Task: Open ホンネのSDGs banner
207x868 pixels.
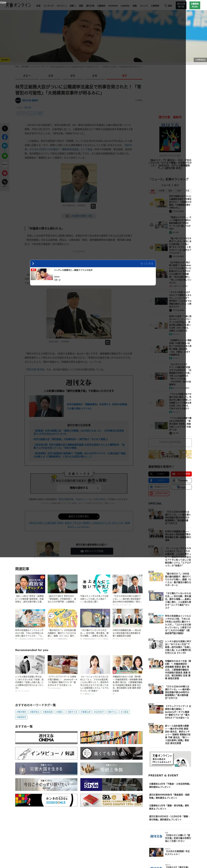Action: pyautogui.click(x=46, y=800)
